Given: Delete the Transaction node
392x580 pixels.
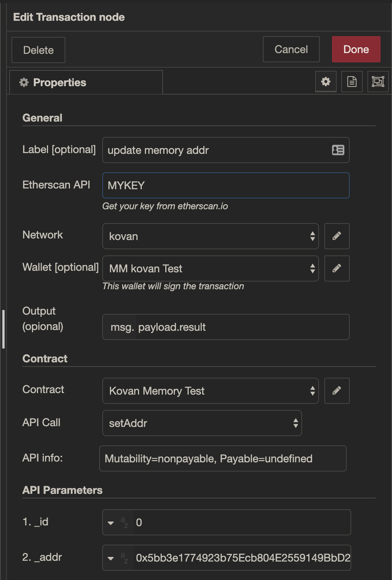Looking at the screenshot, I should pyautogui.click(x=38, y=50).
